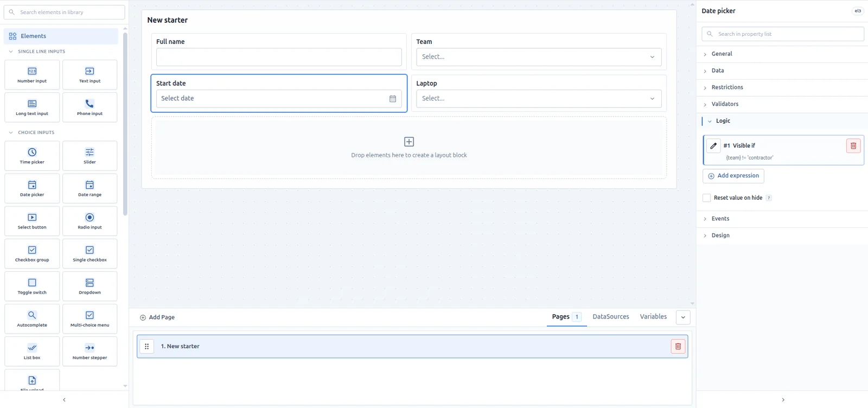
Task: Switch to the Variables tab
Action: pos(653,317)
